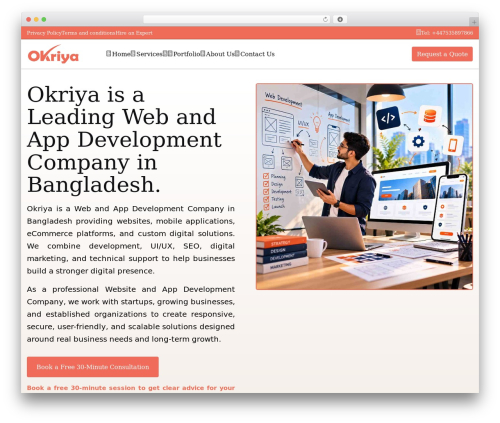Click the icon before About Us menu item
The width and height of the screenshot is (500, 423).
[203, 54]
